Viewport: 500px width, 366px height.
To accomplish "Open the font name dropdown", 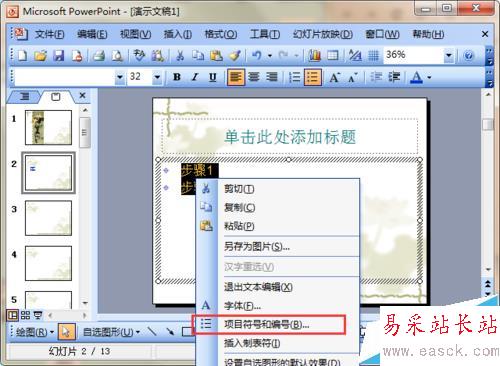I will [120, 77].
